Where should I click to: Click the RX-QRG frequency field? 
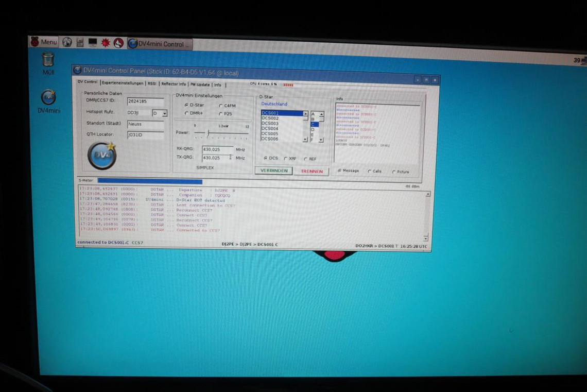pyautogui.click(x=217, y=149)
